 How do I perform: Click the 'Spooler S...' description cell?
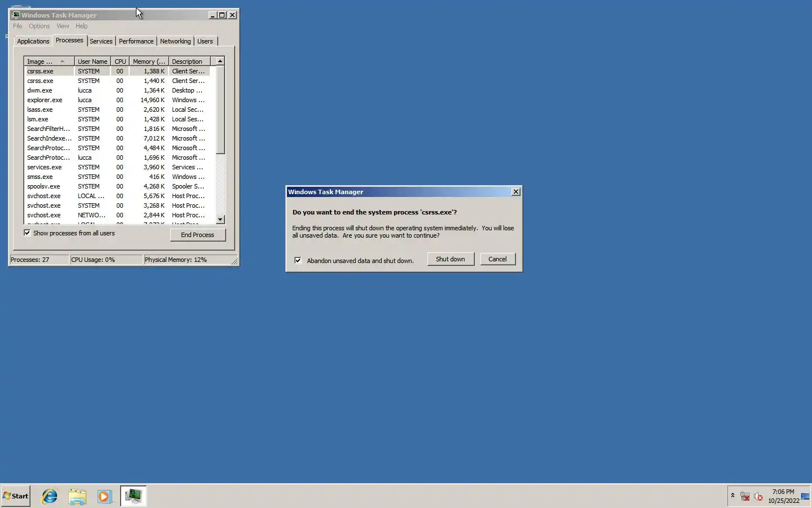tap(188, 186)
